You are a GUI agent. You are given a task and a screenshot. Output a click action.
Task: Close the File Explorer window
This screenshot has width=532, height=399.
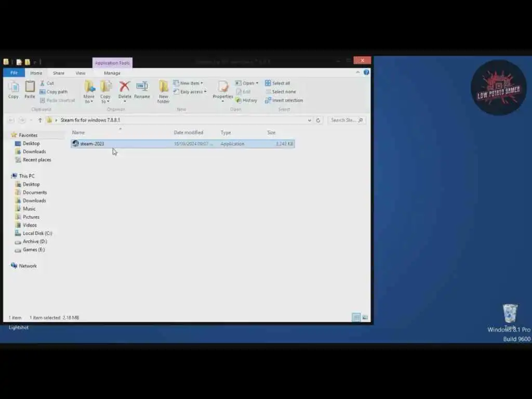pos(362,60)
